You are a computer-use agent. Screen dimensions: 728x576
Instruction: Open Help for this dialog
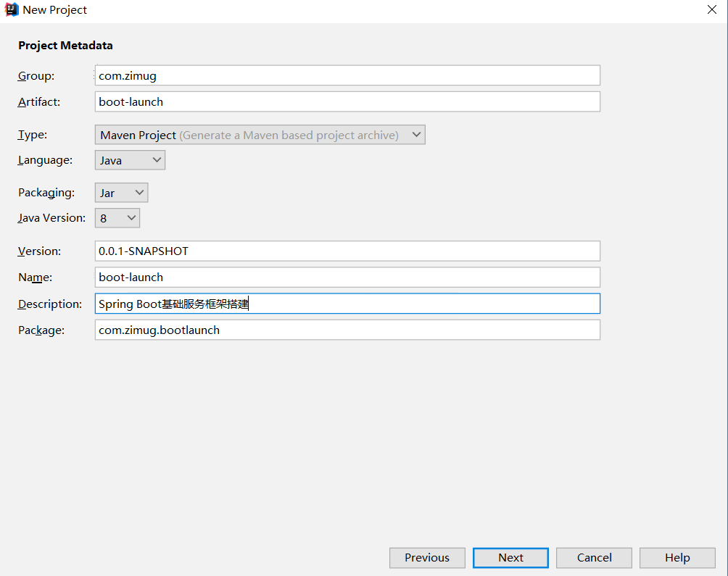tap(677, 557)
